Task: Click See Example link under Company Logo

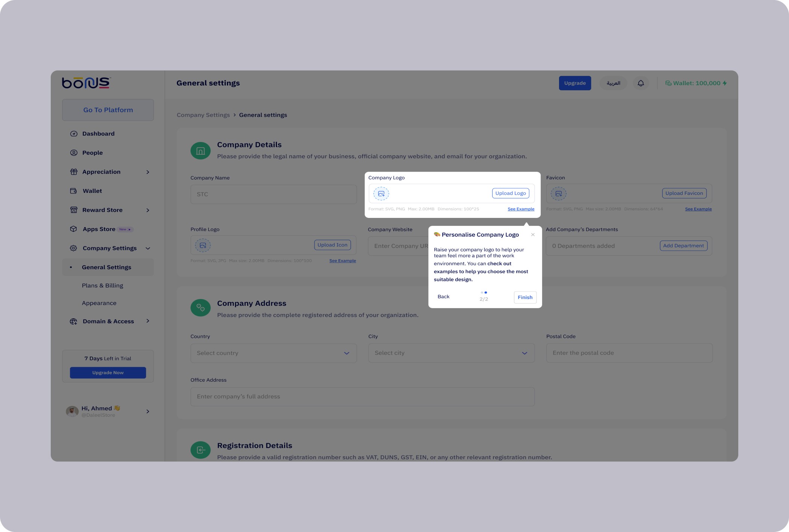Action: coord(521,209)
